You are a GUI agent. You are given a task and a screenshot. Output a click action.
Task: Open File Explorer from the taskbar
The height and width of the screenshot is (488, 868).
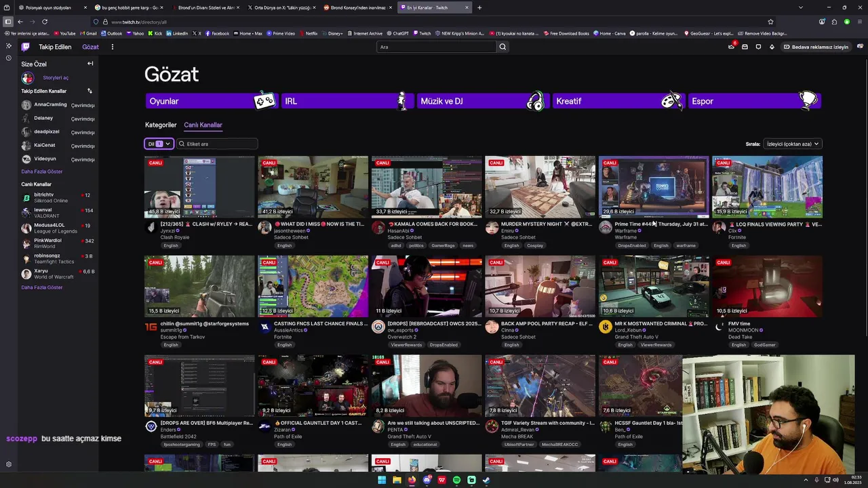[x=397, y=480]
